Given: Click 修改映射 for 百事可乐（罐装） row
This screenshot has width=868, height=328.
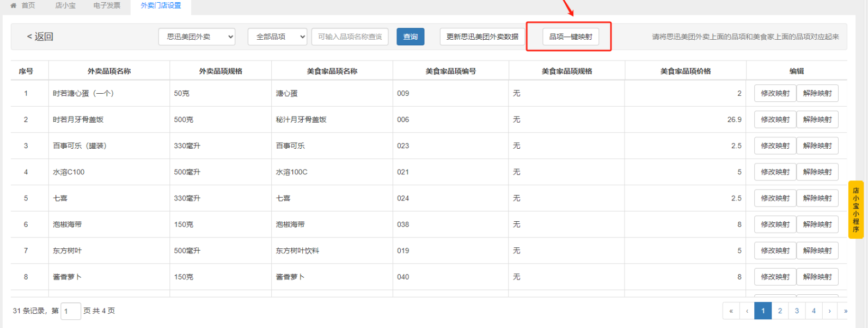Looking at the screenshot, I should tap(775, 145).
